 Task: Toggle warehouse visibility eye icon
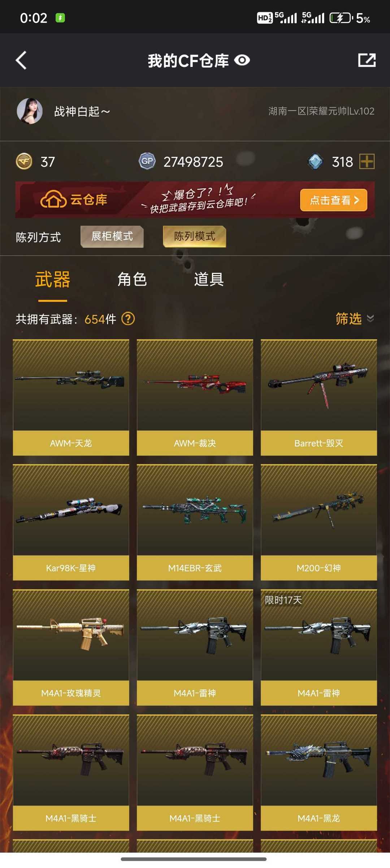[x=242, y=60]
